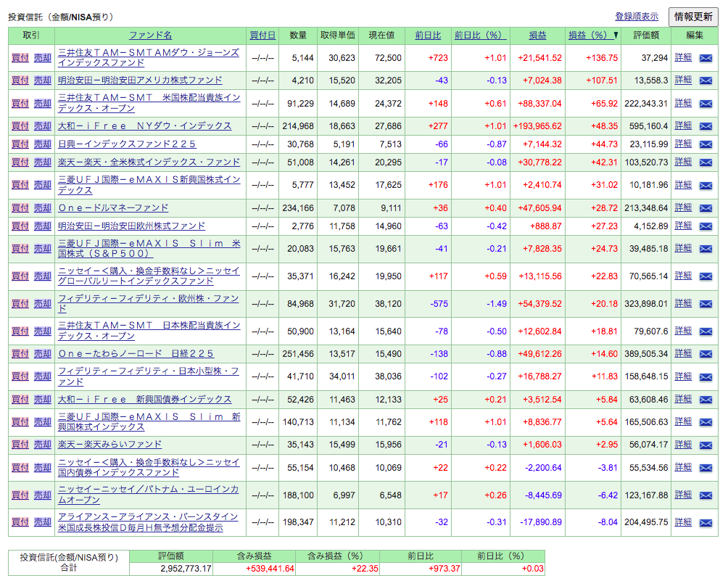Click 売却 for 明治安田アメリカ株式ファンド
Image resolution: width=728 pixels, height=581 pixels.
point(42,81)
